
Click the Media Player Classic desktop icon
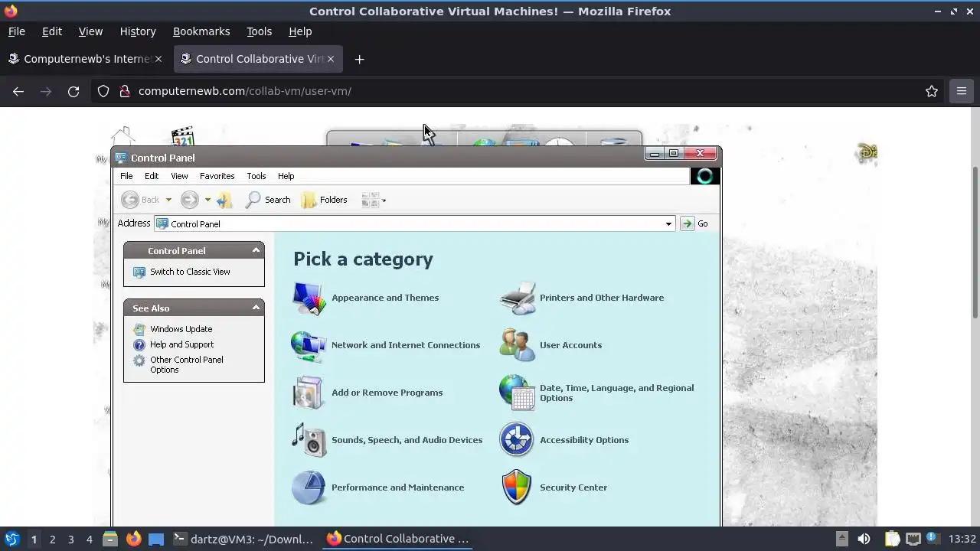182,138
